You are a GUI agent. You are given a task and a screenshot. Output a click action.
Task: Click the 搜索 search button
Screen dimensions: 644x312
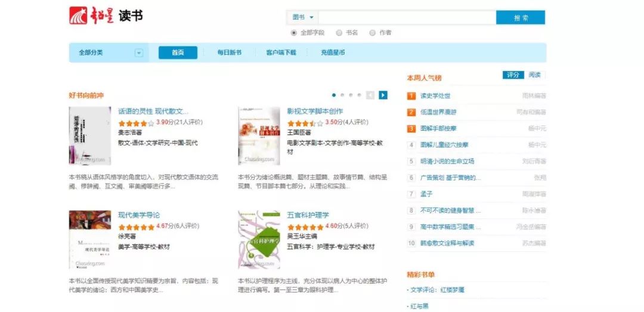pos(521,17)
